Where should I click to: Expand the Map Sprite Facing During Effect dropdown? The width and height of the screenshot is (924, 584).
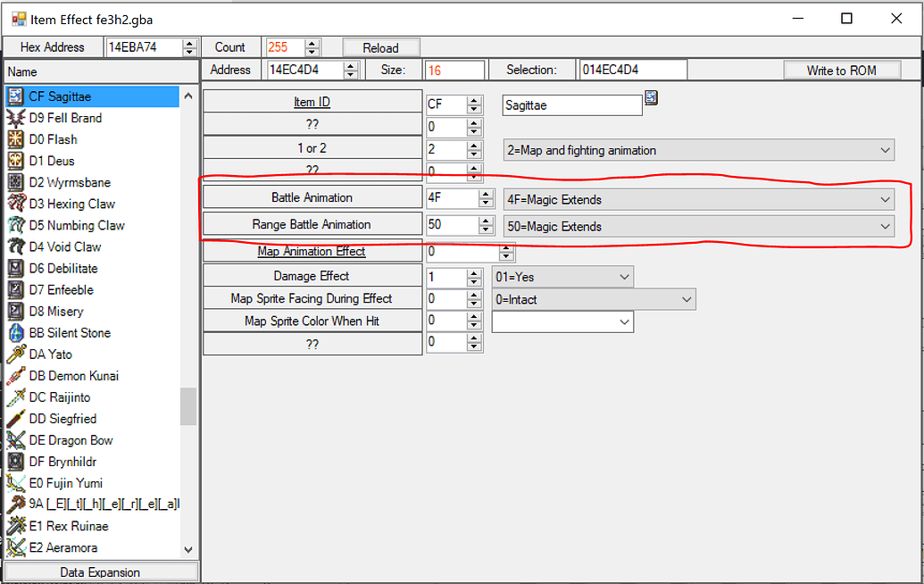pyautogui.click(x=686, y=299)
